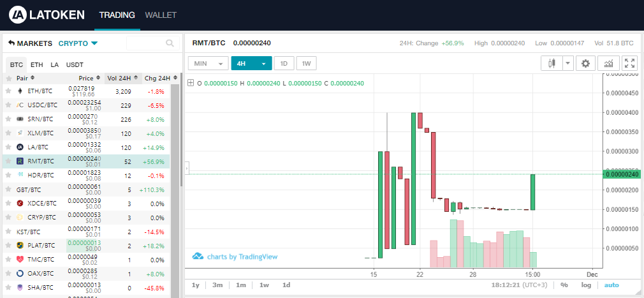Select the 3m time range
Screen dimensions: 644x298
click(217, 285)
